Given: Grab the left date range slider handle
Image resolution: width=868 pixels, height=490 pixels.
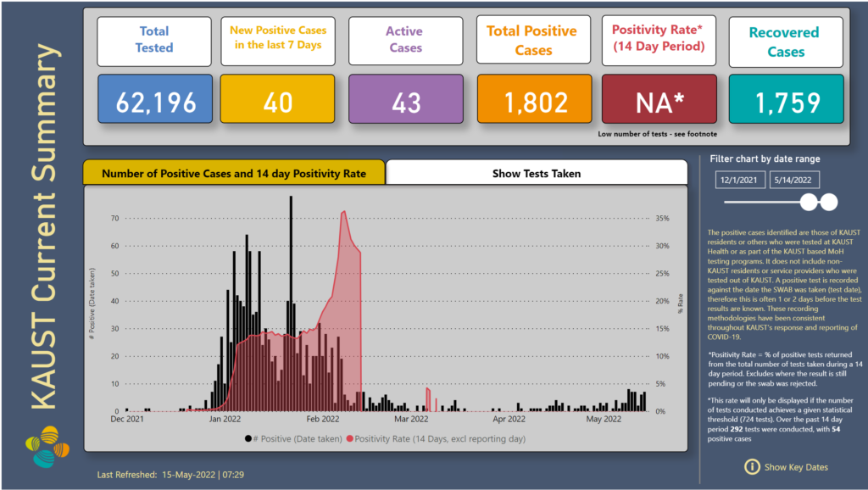Looking at the screenshot, I should (810, 202).
